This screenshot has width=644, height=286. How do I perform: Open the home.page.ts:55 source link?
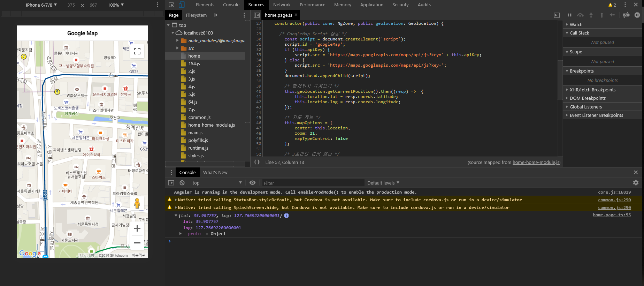point(612,215)
